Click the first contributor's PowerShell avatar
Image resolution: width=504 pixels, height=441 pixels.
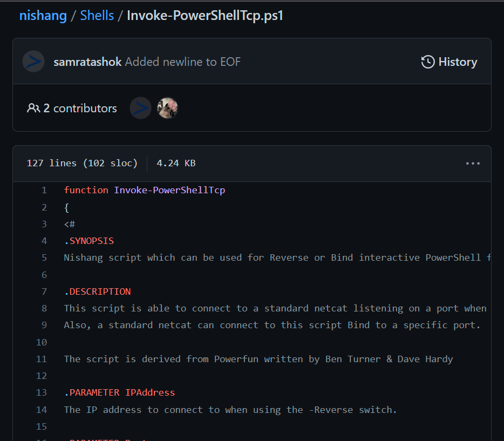tap(140, 108)
